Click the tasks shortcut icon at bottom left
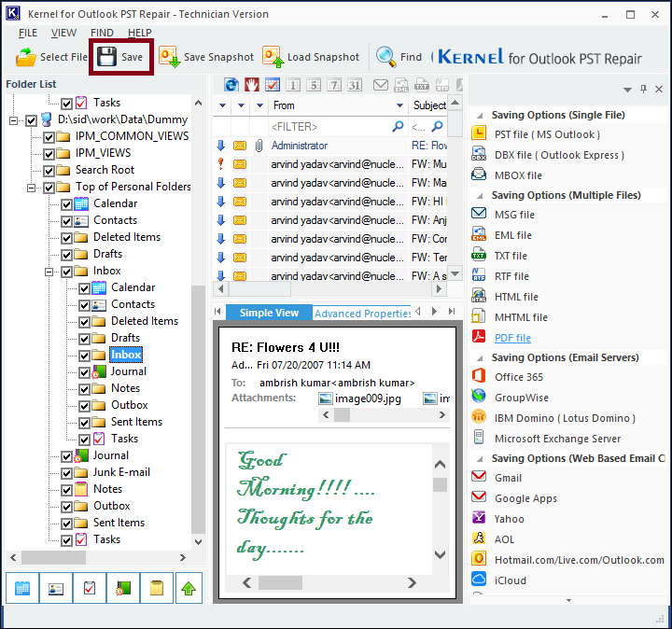 click(x=90, y=588)
